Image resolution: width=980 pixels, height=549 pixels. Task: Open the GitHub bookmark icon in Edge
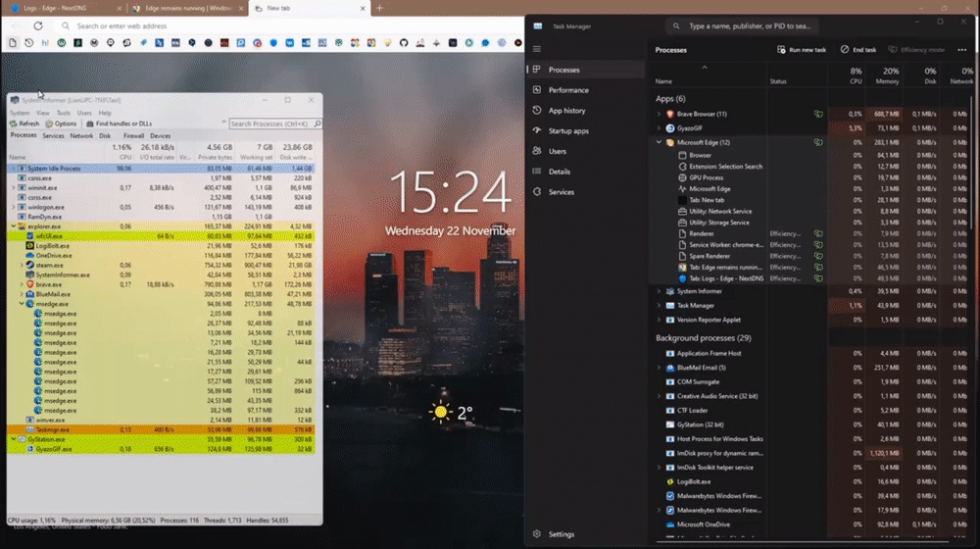coord(404,42)
